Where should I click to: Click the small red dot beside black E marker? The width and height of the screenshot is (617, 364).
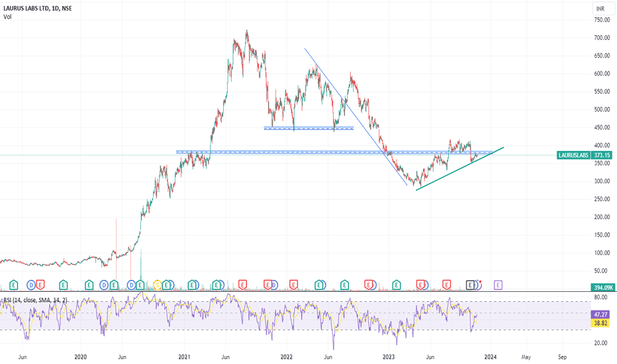click(x=481, y=282)
